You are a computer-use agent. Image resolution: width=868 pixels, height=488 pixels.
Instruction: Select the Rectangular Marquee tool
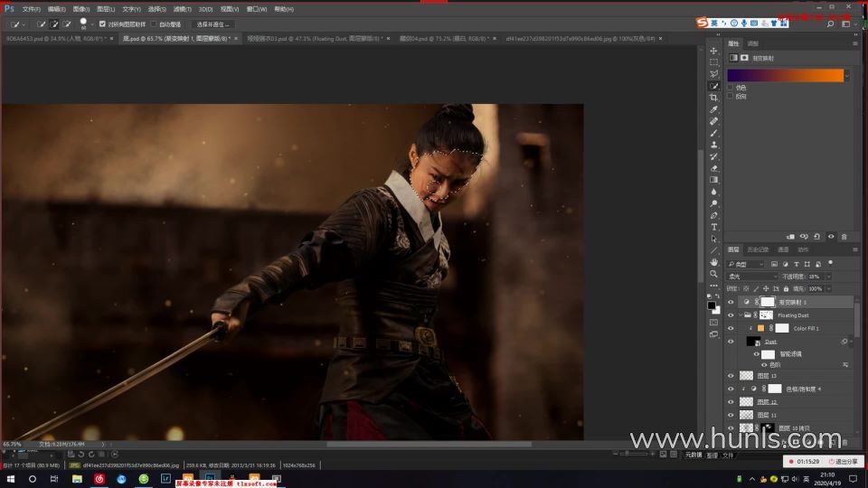point(713,62)
